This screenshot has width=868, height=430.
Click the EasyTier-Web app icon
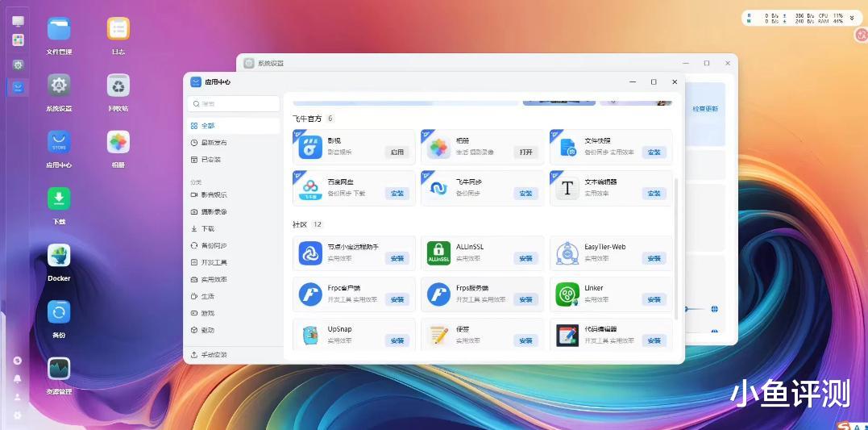pos(567,253)
